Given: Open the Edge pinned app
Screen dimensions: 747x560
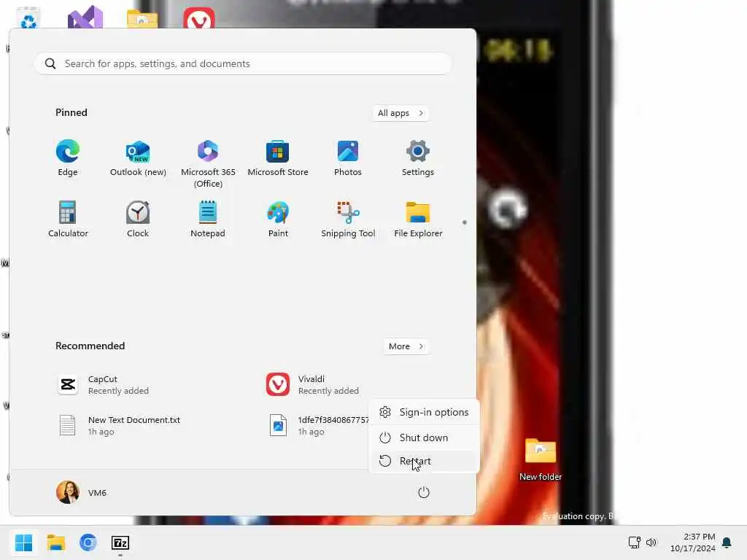Looking at the screenshot, I should [x=68, y=158].
